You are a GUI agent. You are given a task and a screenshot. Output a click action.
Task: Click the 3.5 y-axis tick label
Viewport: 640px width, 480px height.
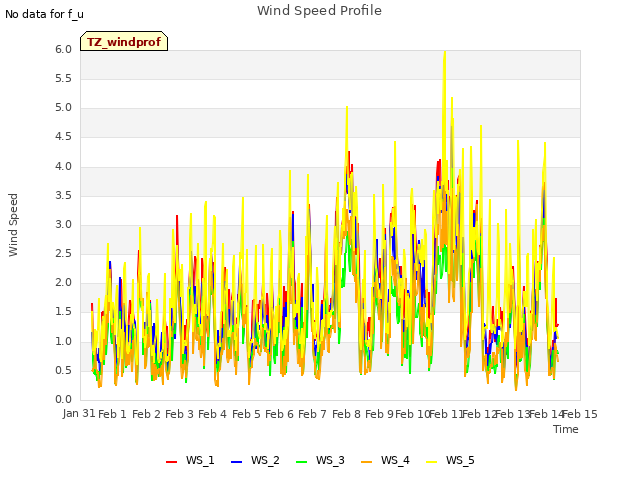(63, 196)
